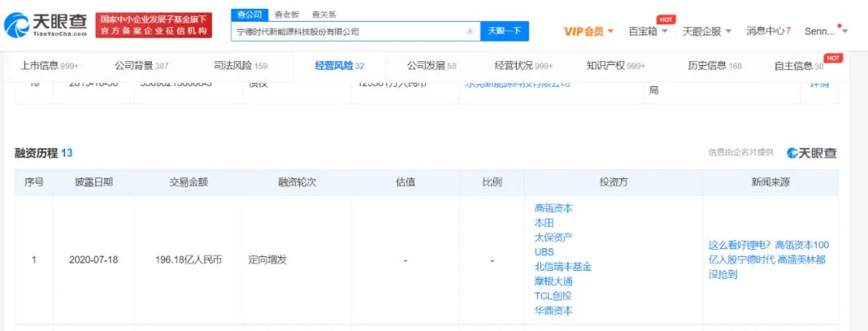Viewport: 868px width, 331px height.
Task: Click the 融资历程 section heading
Action: coord(43,153)
